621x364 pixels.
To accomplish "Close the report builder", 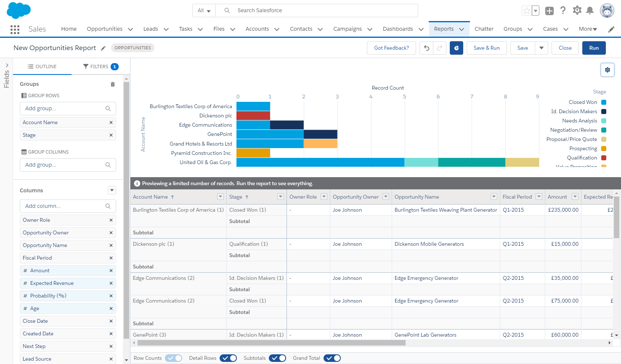I will pyautogui.click(x=565, y=48).
